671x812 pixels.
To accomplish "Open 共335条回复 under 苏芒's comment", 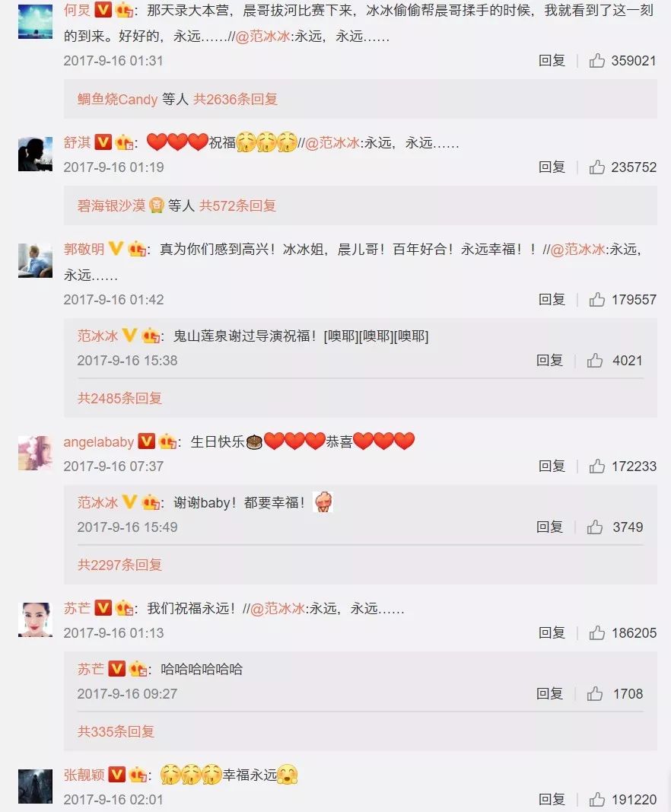I will coord(116,732).
